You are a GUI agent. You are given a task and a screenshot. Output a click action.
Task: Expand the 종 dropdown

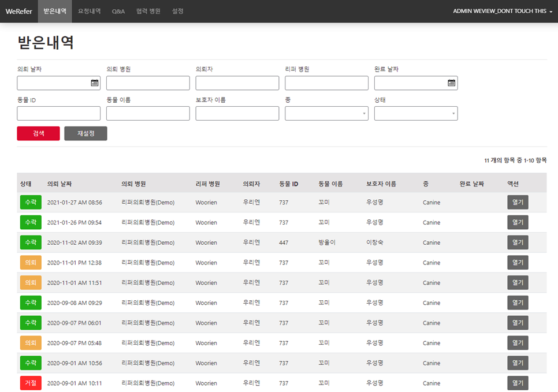click(x=326, y=114)
